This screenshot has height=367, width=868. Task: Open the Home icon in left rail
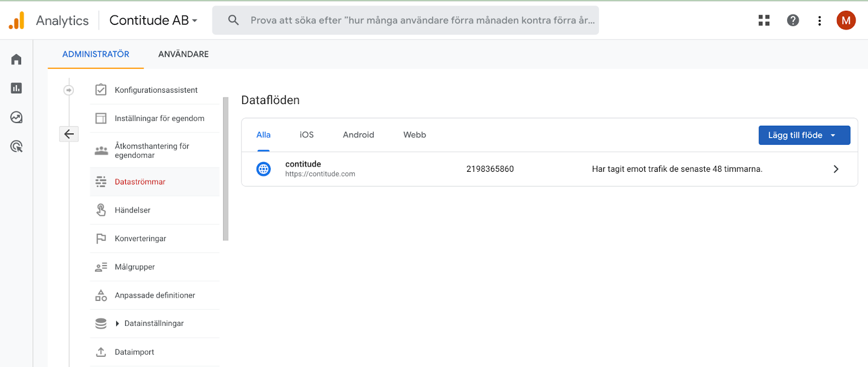click(16, 59)
